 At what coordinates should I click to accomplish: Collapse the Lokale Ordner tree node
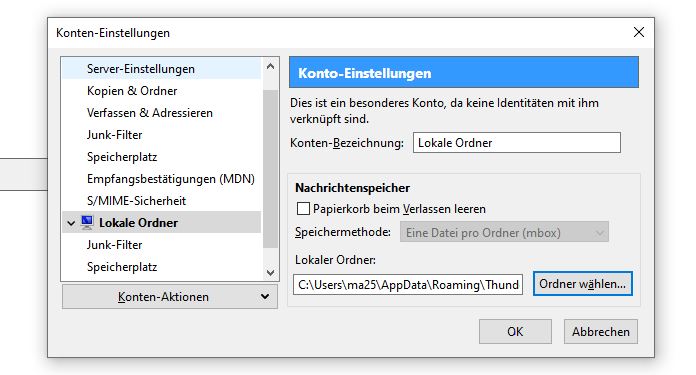[x=71, y=223]
